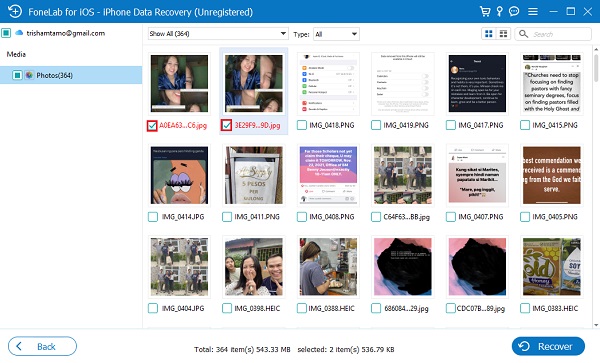This screenshot has width=600, height=363.
Task: Select the IMG_0388.HEIC kitchen photo thumbnail
Action: pos(328,267)
